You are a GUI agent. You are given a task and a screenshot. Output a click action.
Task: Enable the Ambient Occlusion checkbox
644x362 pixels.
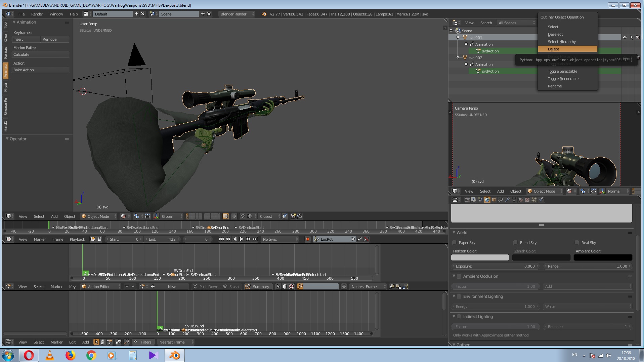click(x=459, y=276)
